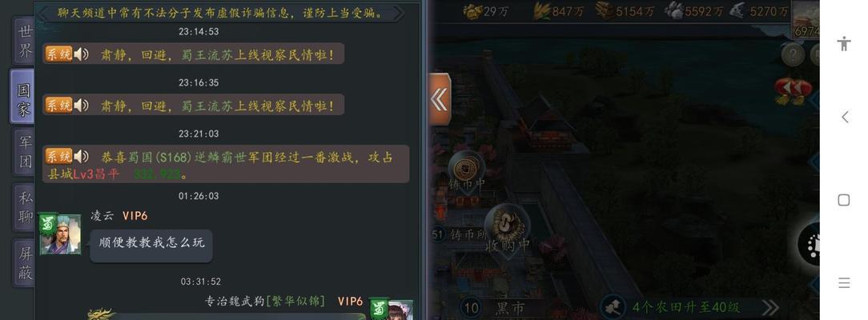
Task: Click the gold ingot resource icon
Action: [472, 10]
